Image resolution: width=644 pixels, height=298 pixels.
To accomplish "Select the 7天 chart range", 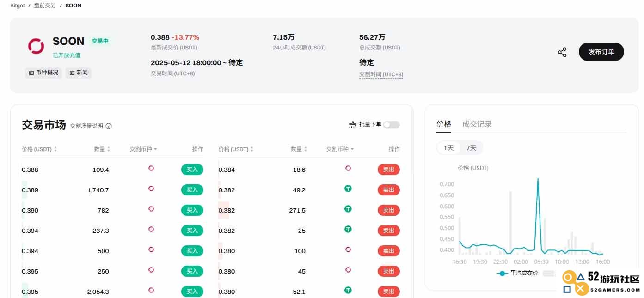I will 471,148.
